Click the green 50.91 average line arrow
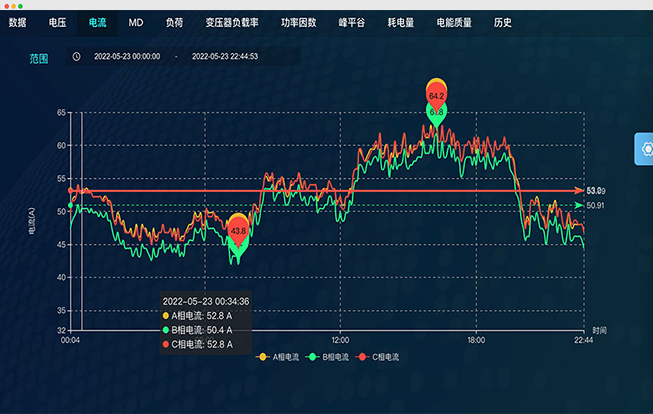653x414 pixels. (578, 205)
